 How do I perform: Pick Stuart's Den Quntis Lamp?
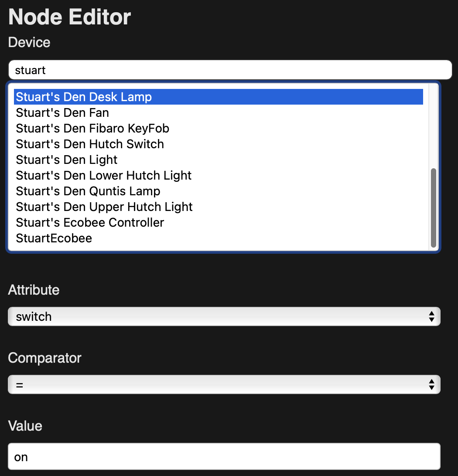(88, 191)
